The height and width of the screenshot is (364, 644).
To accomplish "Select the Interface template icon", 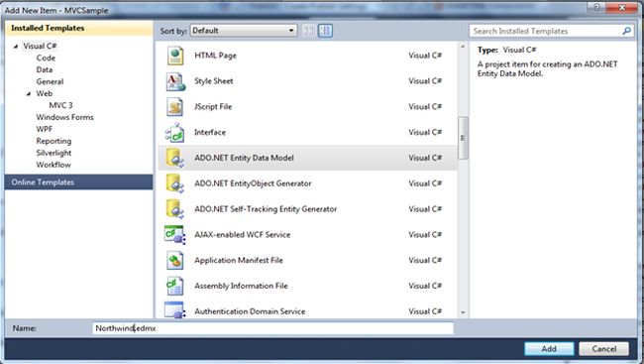I will 175,133.
